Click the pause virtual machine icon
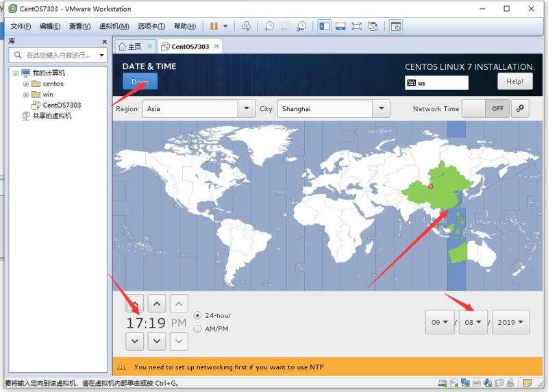The height and width of the screenshot is (392, 548). coord(214,26)
